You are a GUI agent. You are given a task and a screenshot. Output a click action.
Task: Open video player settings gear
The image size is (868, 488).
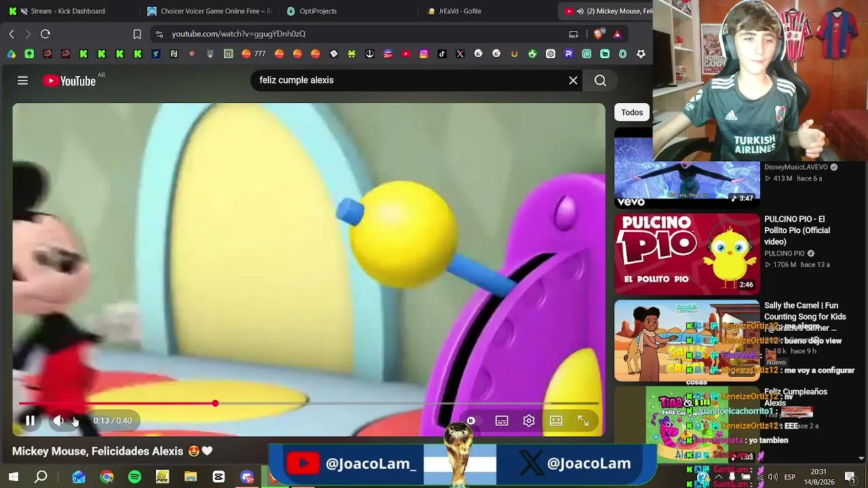529,421
